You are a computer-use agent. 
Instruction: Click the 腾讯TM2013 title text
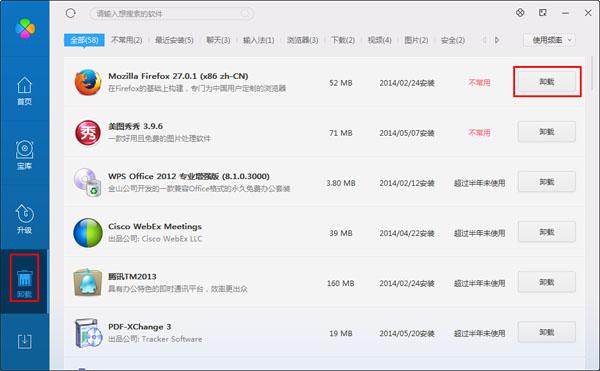132,277
